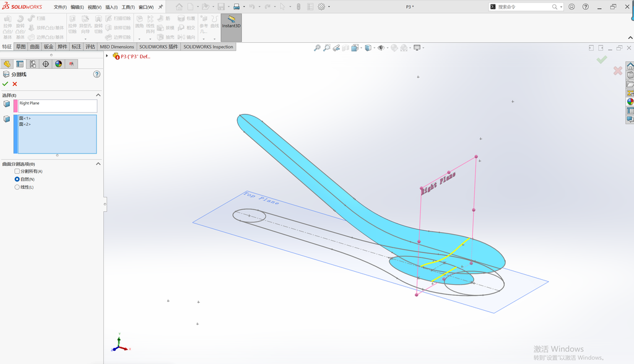
Task: Select the 线性(L) radio option
Action: coord(17,187)
